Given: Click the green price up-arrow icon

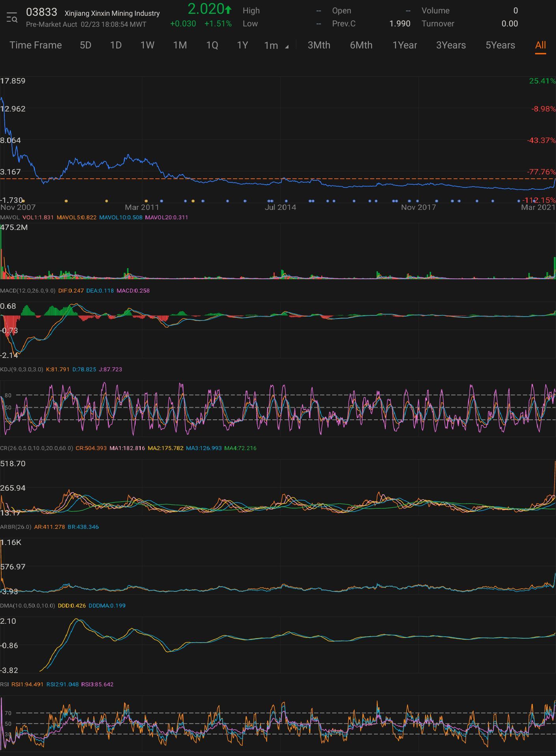Looking at the screenshot, I should click(x=228, y=9).
